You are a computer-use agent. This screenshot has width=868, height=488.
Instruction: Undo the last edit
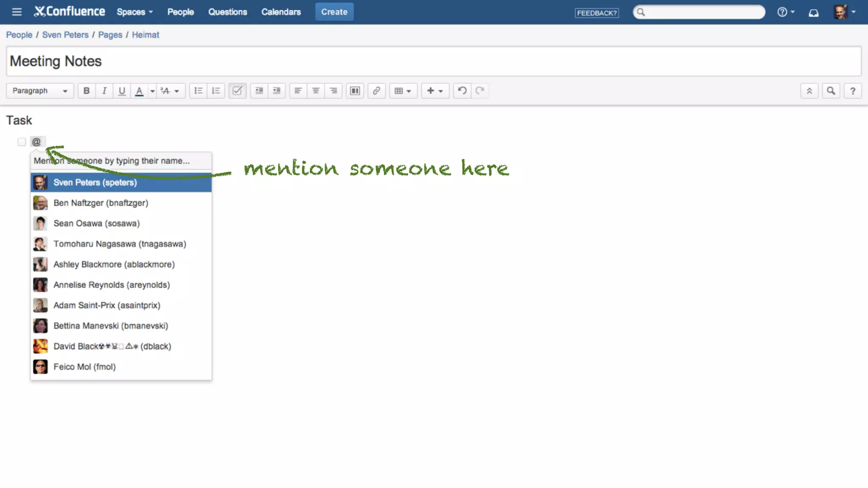pyautogui.click(x=462, y=91)
